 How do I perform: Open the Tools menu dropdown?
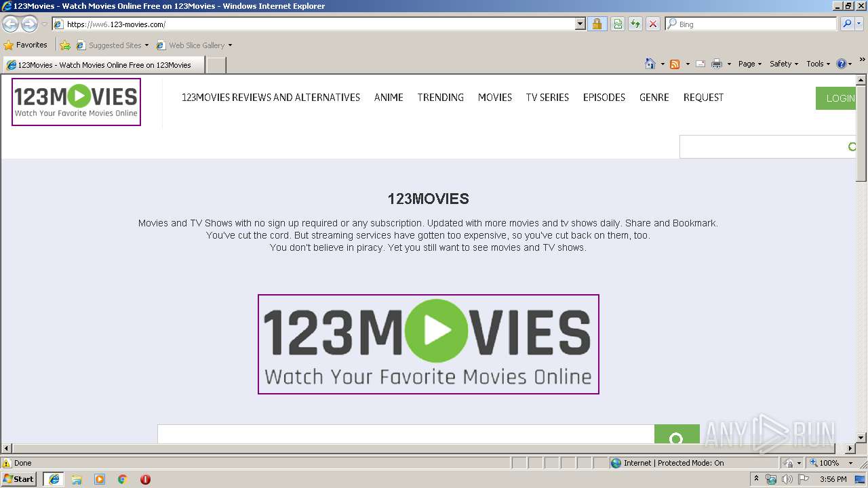(818, 64)
